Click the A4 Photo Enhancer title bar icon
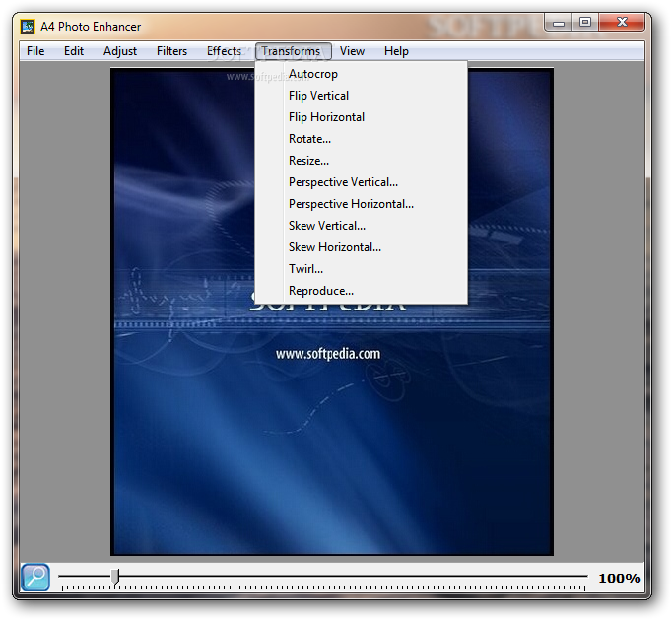 (x=28, y=27)
